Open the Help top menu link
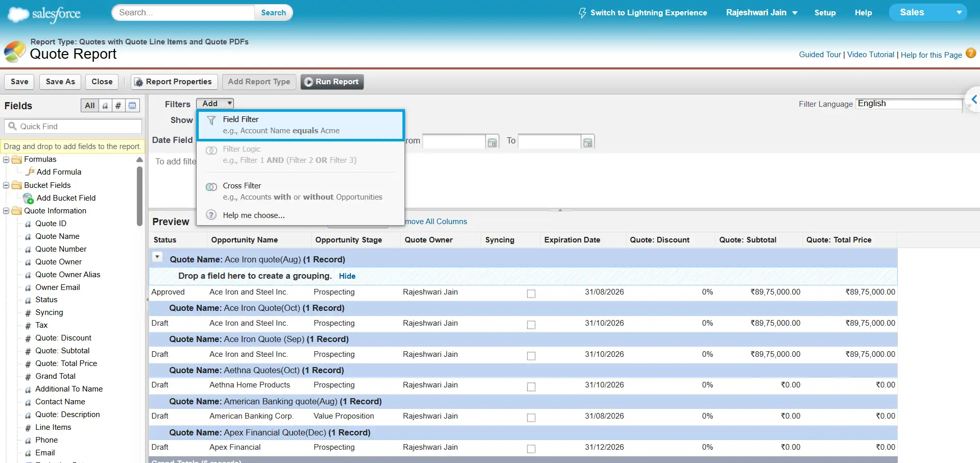The image size is (980, 463). (863, 13)
